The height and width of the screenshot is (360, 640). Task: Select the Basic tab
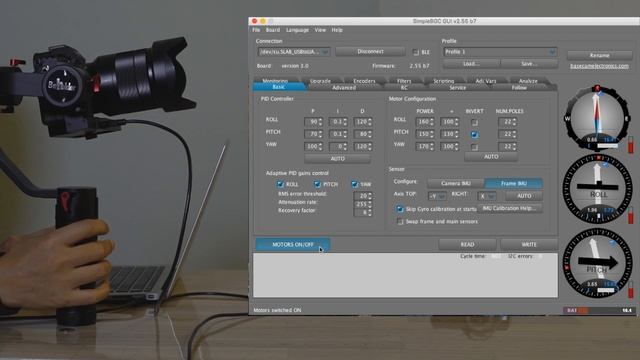click(279, 87)
